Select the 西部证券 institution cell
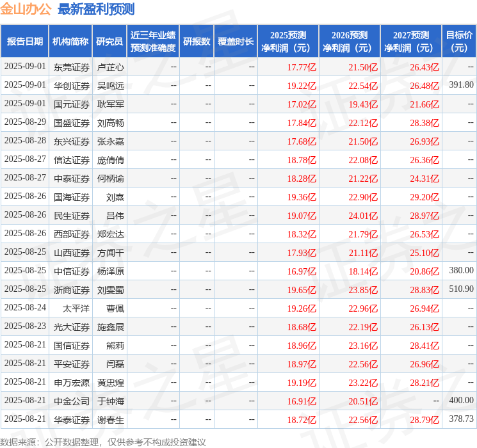Image resolution: width=477 pixels, height=448 pixels. point(72,234)
